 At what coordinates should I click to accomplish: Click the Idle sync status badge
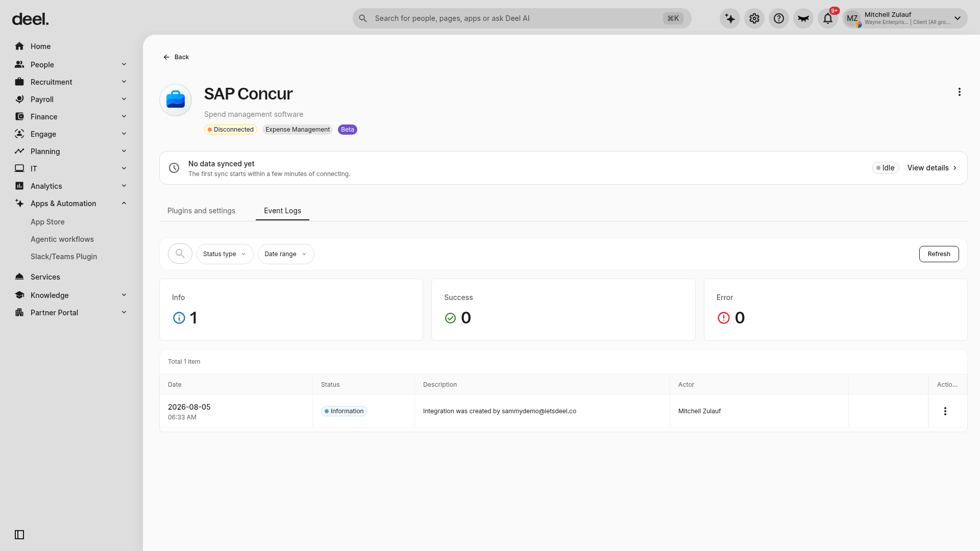pyautogui.click(x=886, y=168)
